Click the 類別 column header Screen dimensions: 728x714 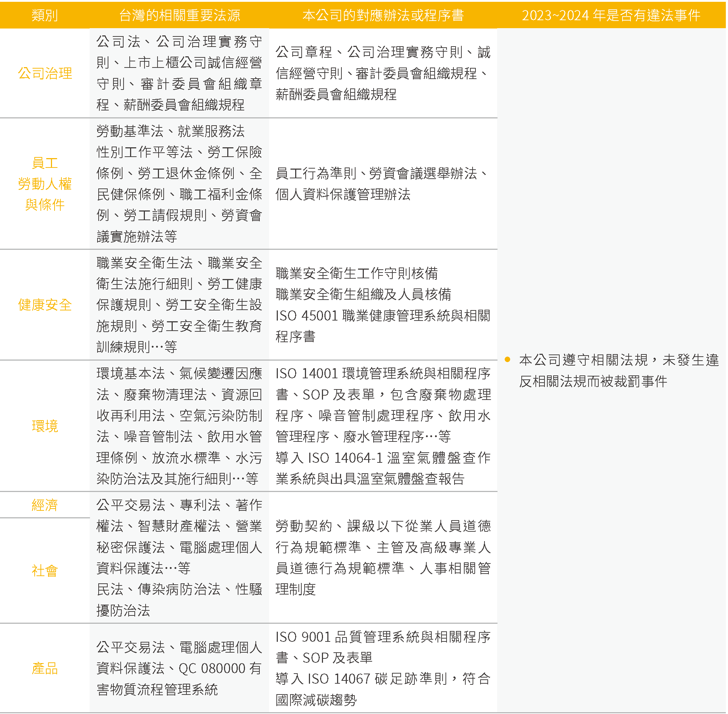pos(45,15)
